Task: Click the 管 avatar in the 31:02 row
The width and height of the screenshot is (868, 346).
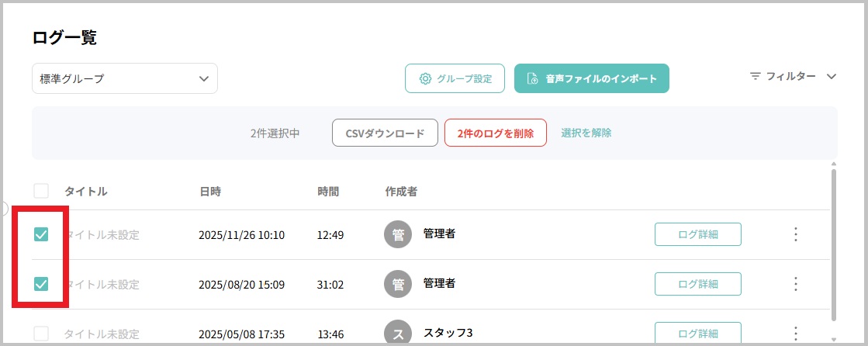Action: (398, 284)
